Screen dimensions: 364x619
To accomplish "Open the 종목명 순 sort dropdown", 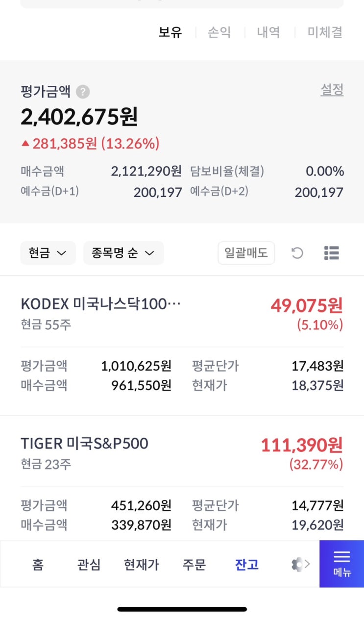I will point(123,253).
